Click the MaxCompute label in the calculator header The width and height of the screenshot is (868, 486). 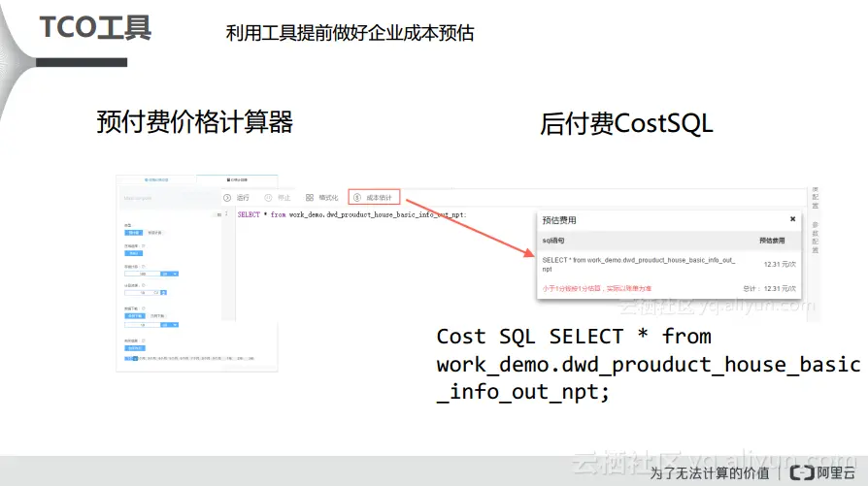[x=137, y=198]
